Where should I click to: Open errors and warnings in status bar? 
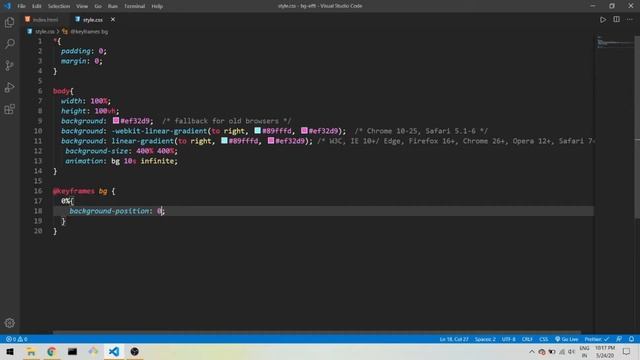coord(17,339)
